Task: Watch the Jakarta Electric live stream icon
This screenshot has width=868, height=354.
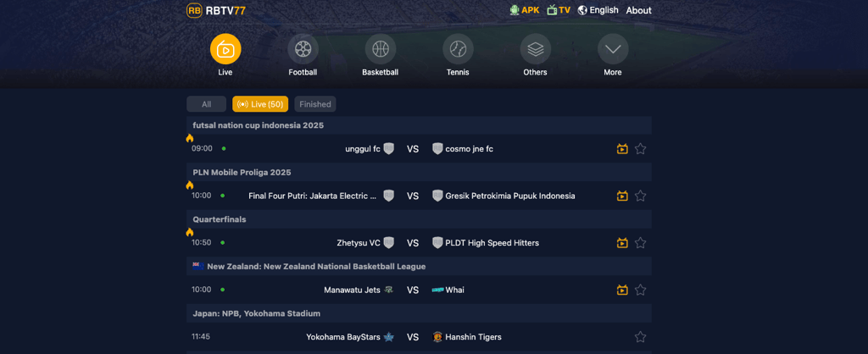Action: tap(622, 196)
